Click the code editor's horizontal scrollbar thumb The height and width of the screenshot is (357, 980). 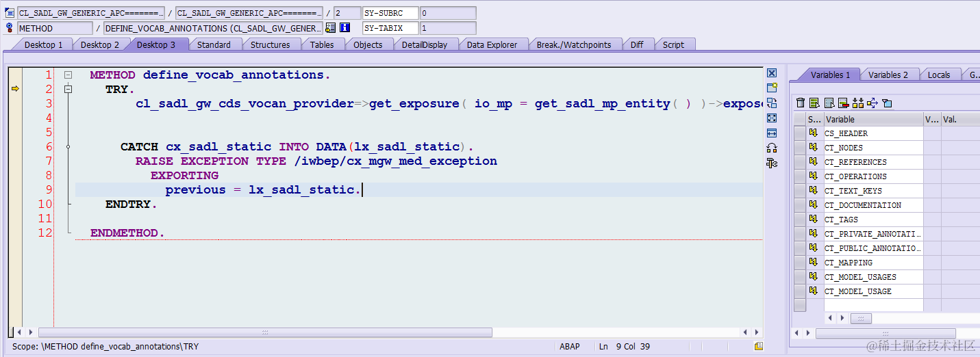[264, 332]
